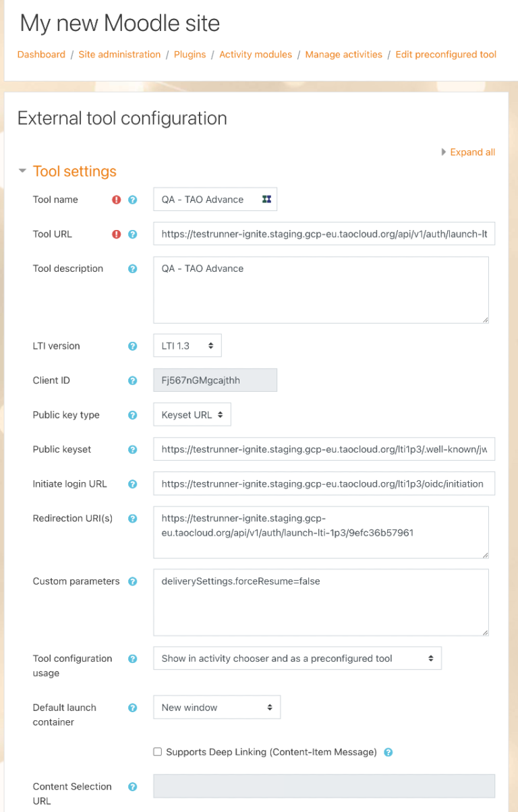This screenshot has height=812, width=518.
Task: Open the Tool configuration usage dropdown
Action: (297, 658)
